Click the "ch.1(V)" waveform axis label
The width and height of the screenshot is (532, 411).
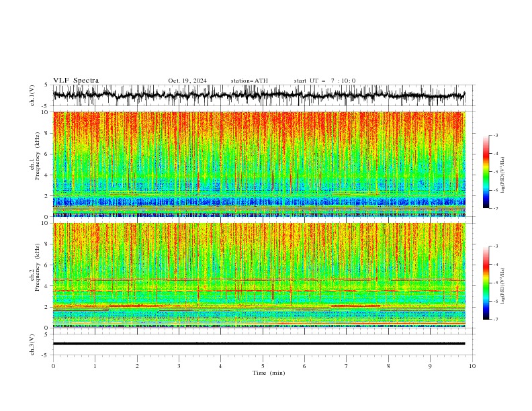coord(32,95)
